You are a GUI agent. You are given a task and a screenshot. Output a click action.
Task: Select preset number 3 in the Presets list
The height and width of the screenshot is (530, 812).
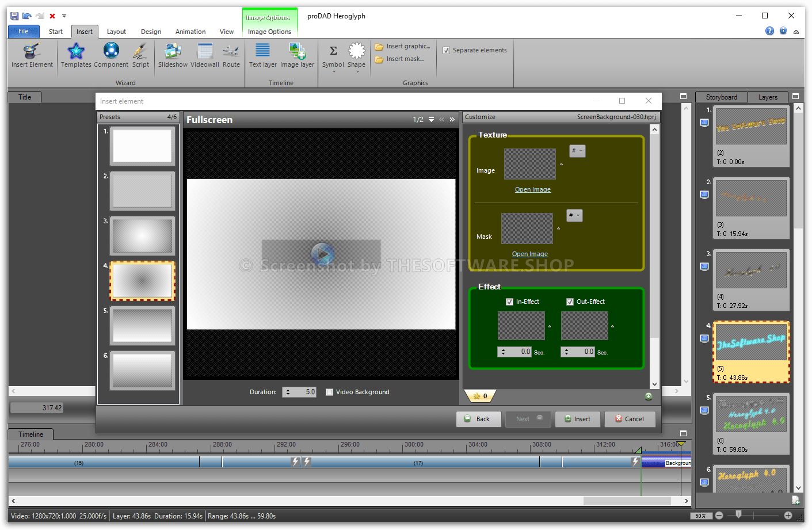tap(142, 235)
